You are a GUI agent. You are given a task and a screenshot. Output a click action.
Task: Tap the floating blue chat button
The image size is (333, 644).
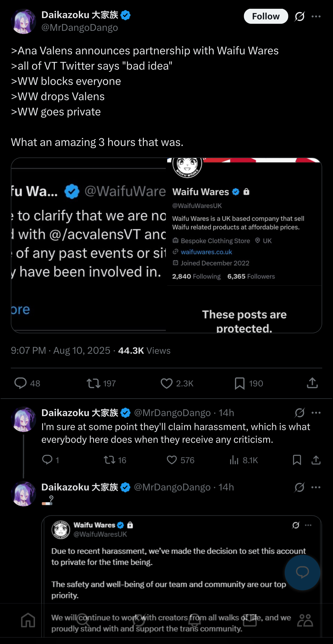pyautogui.click(x=302, y=572)
